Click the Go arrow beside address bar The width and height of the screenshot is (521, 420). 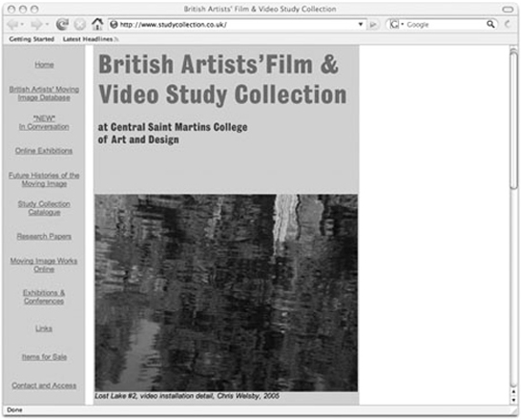tap(373, 25)
